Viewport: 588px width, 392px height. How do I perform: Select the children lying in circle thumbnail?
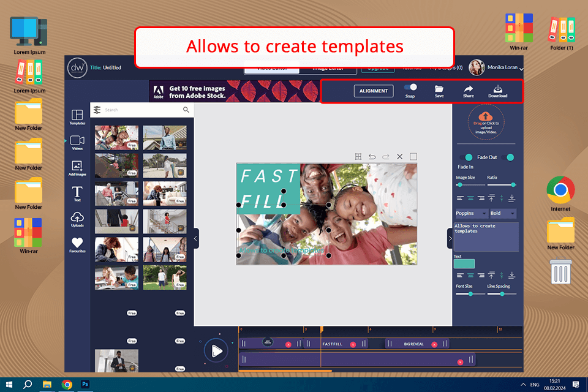[x=116, y=138]
